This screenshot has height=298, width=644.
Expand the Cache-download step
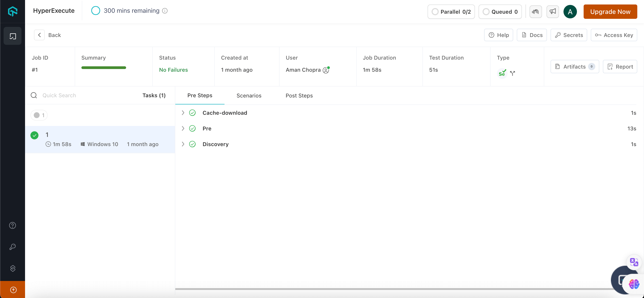(x=183, y=113)
